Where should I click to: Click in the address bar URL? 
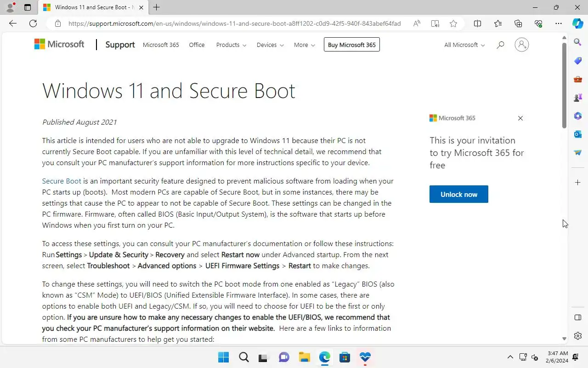tap(234, 23)
